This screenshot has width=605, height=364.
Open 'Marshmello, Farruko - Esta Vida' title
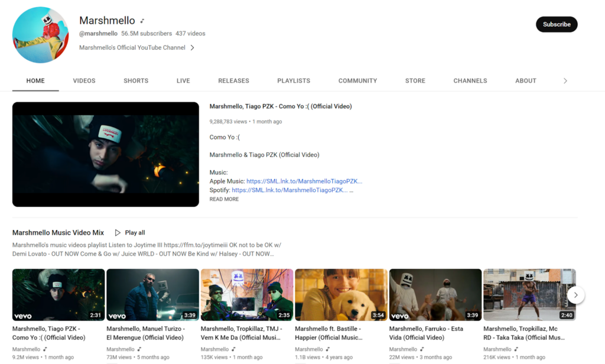pos(427,333)
